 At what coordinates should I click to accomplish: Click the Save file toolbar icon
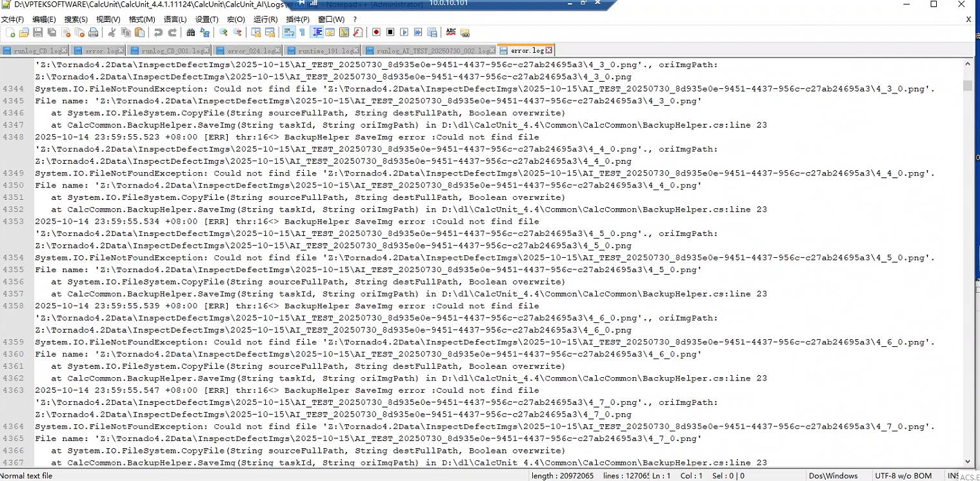[x=37, y=32]
